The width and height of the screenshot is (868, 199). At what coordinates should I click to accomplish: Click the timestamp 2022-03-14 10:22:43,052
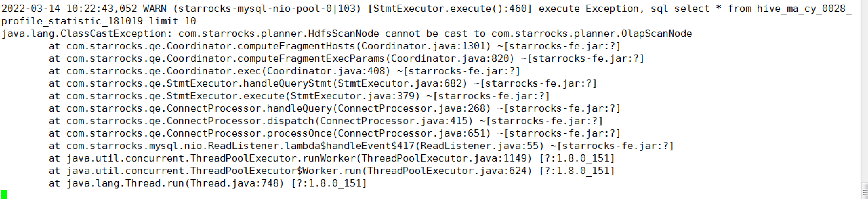[69, 9]
